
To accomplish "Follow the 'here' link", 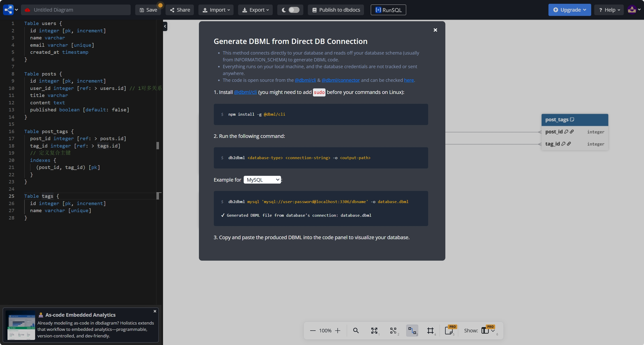I will point(409,80).
